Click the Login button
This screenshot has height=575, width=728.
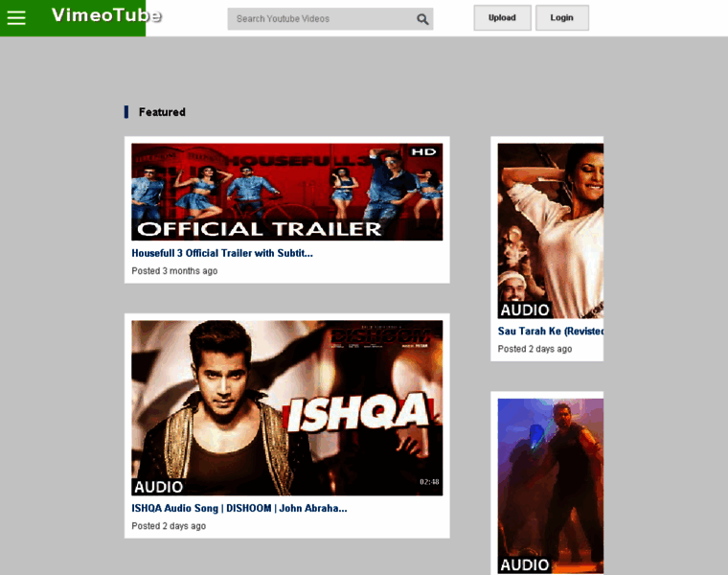[x=561, y=17]
